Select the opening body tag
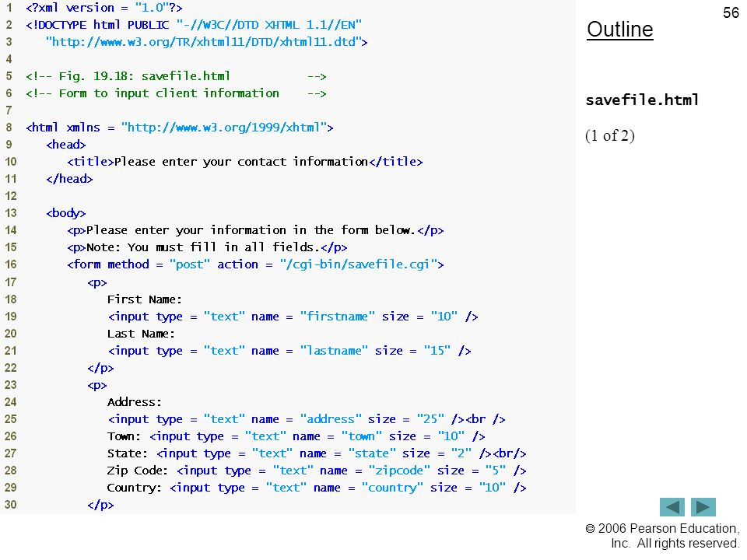747x560 pixels. [65, 213]
